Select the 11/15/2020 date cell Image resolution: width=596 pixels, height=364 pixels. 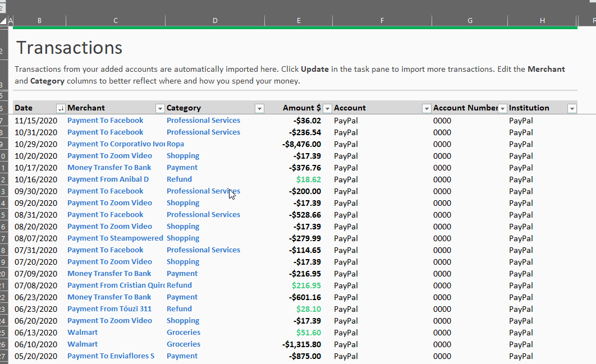tap(36, 121)
